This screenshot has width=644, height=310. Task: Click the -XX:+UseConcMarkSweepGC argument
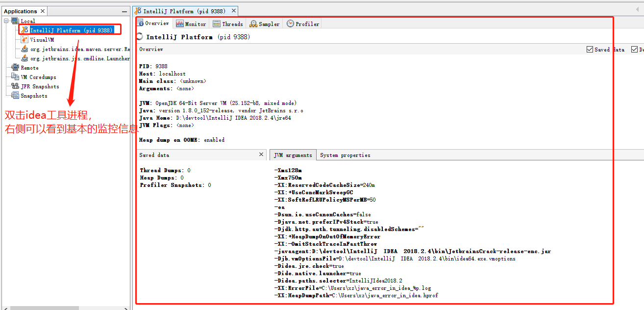pos(314,192)
